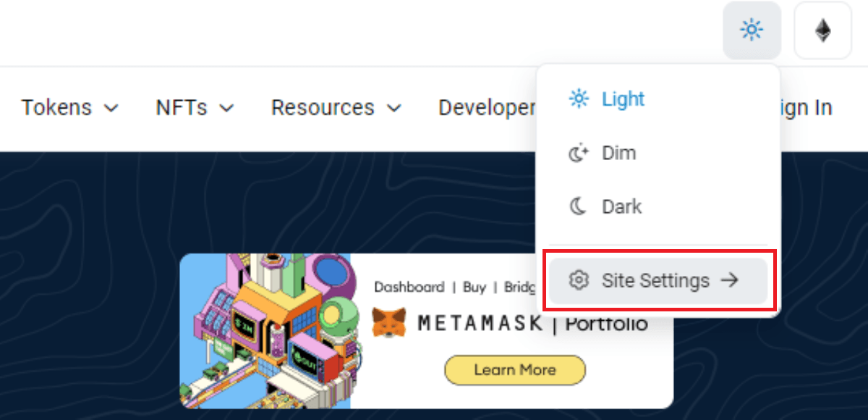Viewport: 868px width, 420px height.
Task: Click the Learn More button
Action: click(x=515, y=370)
